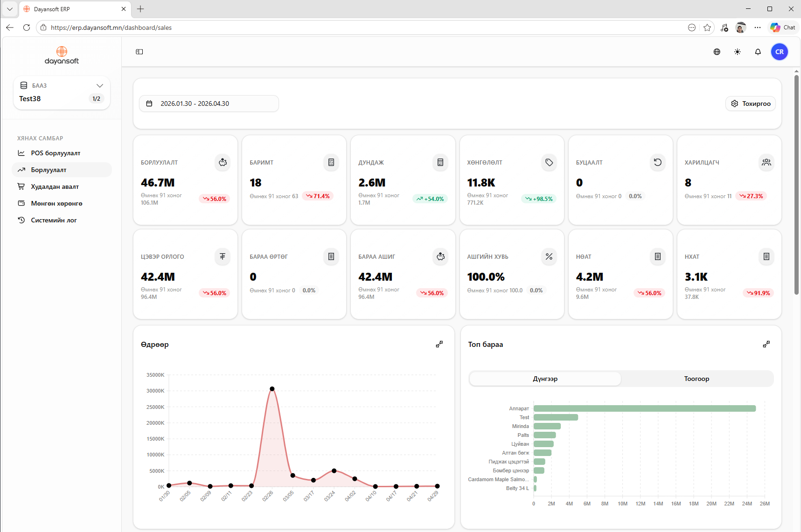The width and height of the screenshot is (801, 532).
Task: Click the БОРЛУУЛАЛТ 56.0% decrease badge
Action: coord(215,199)
